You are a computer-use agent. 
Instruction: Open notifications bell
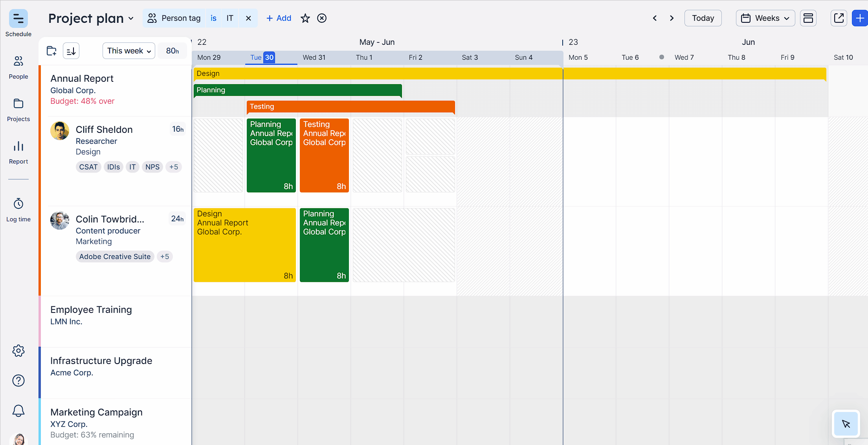coord(18,410)
